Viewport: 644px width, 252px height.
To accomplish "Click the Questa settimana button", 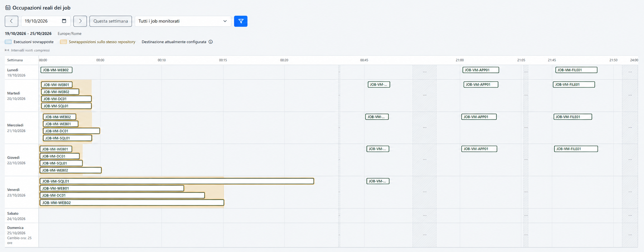I will coord(111,21).
